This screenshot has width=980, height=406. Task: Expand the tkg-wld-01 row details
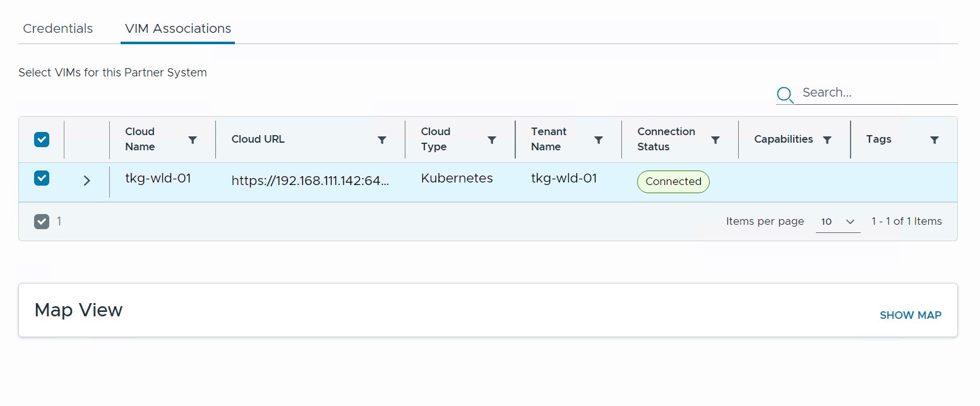[x=87, y=181]
